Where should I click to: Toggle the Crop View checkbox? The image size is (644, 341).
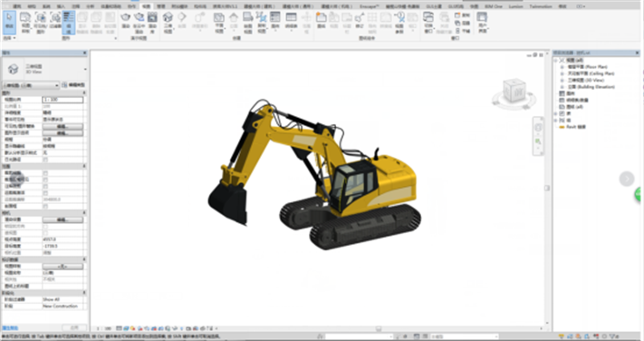tap(45, 173)
